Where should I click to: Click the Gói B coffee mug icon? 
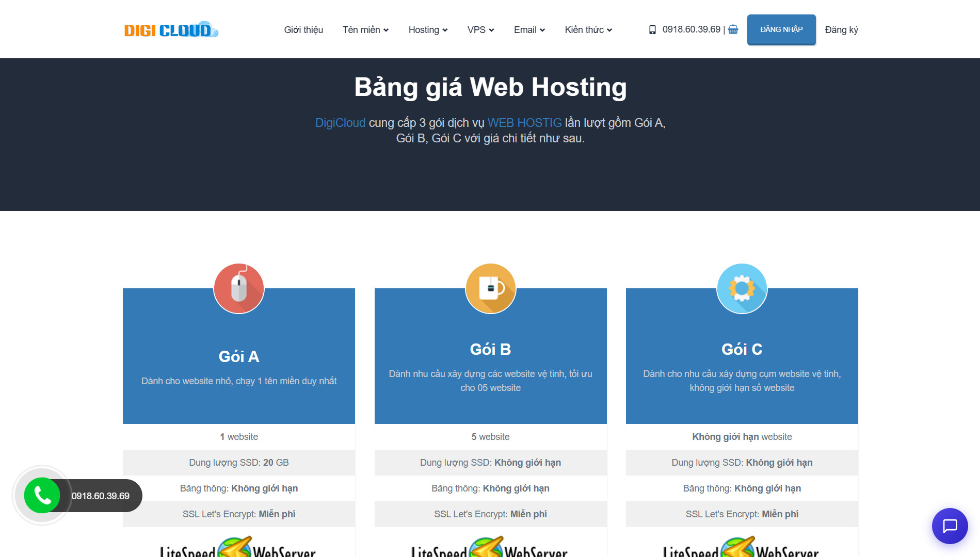coord(490,288)
